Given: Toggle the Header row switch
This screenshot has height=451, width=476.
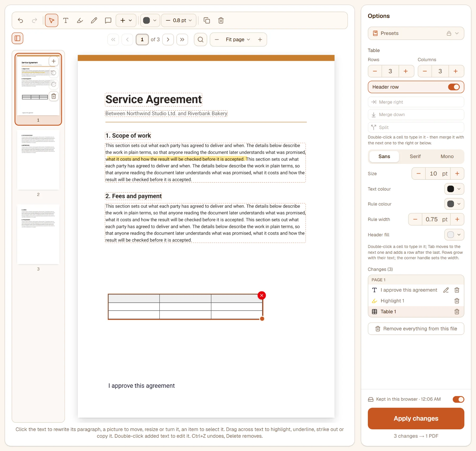Looking at the screenshot, I should (x=454, y=87).
